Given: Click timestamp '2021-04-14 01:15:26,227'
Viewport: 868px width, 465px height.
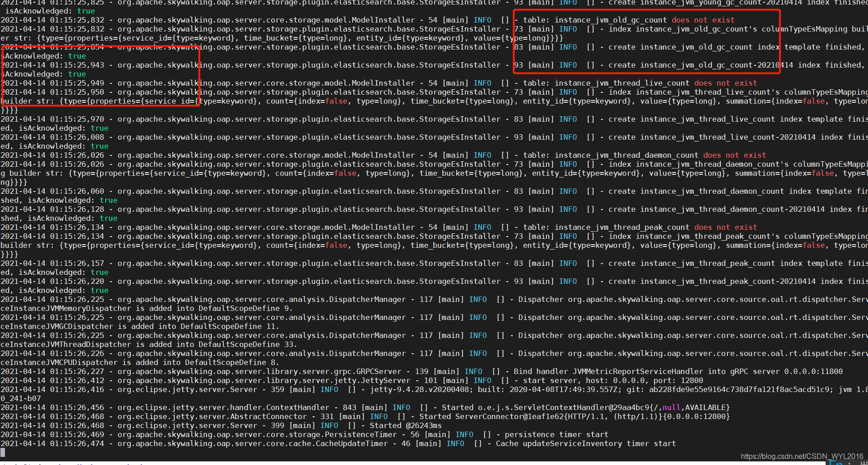Looking at the screenshot, I should (x=52, y=371).
